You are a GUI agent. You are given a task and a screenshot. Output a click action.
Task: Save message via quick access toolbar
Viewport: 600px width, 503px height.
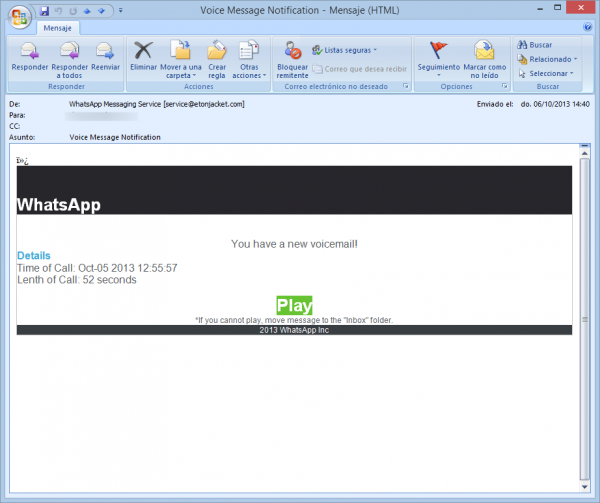tap(44, 11)
